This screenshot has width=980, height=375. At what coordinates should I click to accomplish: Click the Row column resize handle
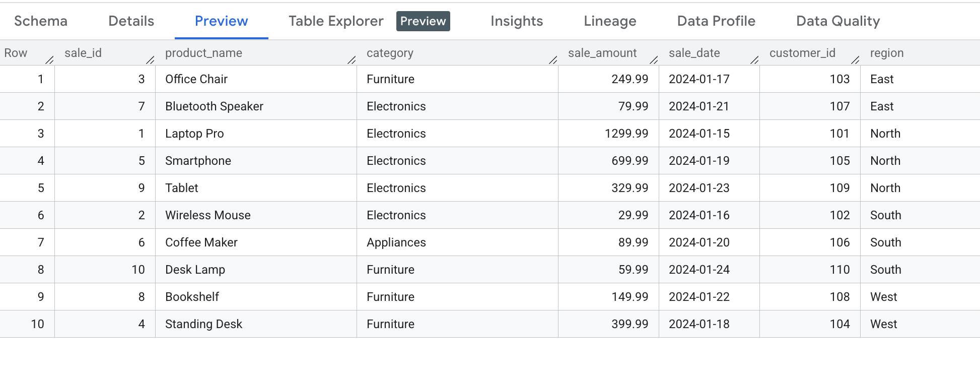click(x=49, y=60)
